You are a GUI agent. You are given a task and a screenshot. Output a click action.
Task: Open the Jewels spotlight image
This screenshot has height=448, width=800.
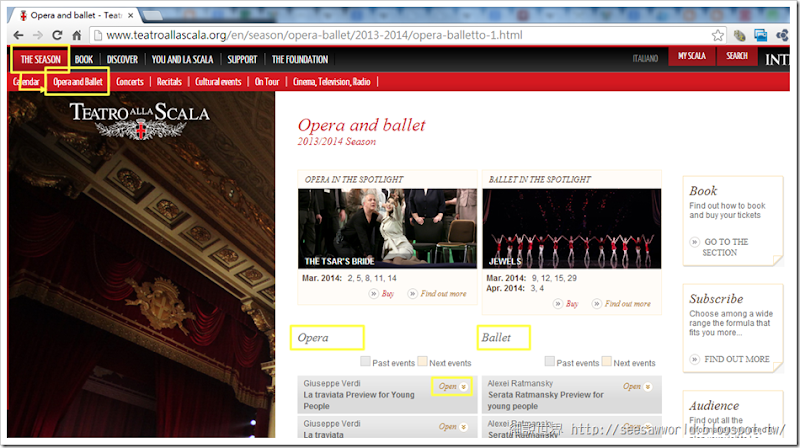(x=571, y=229)
